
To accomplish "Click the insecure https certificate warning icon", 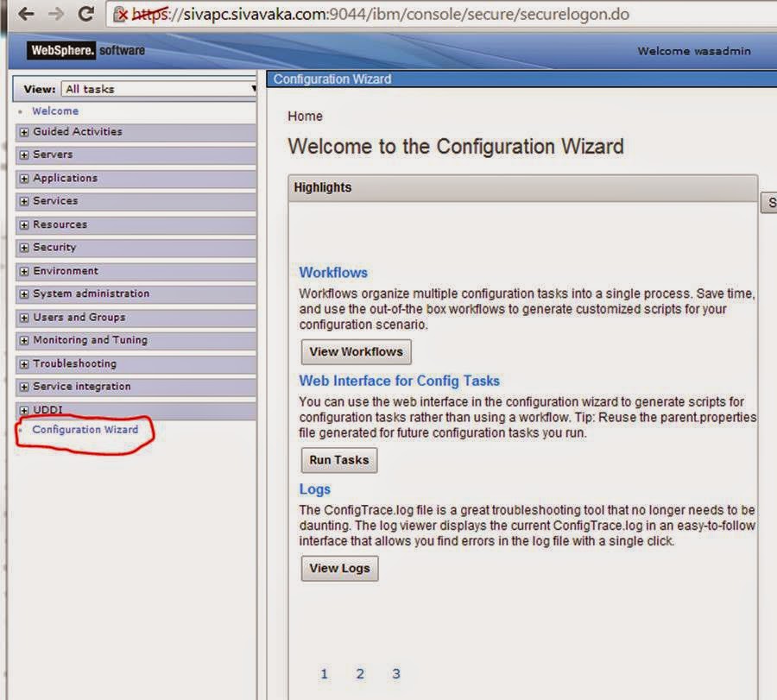I will (120, 15).
